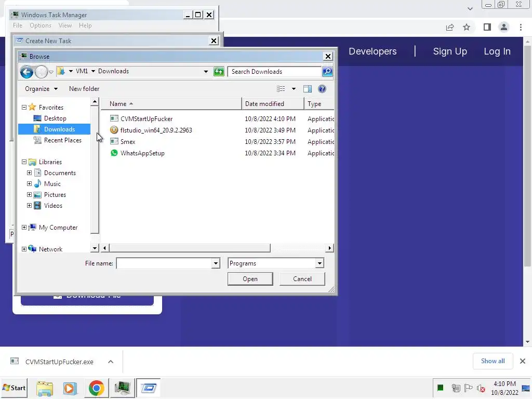Screen dimensions: 532x399
Task: Click the Downloads breadcrumb in address bar
Action: point(113,71)
